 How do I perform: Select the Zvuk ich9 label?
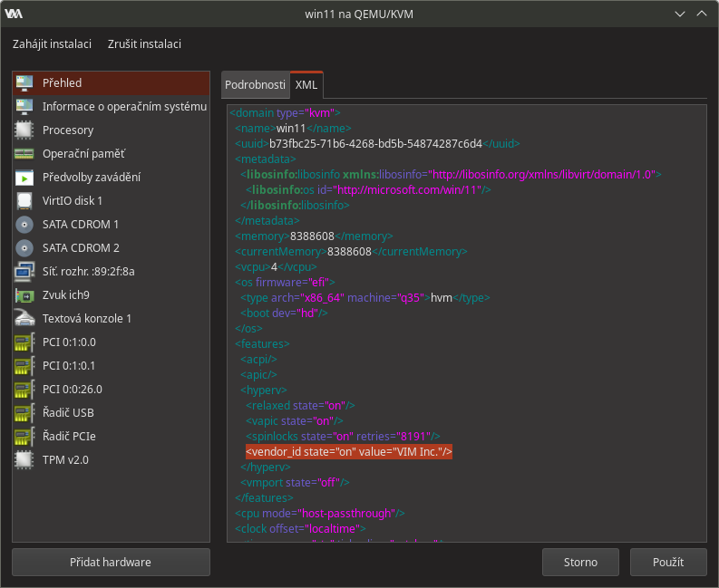click(x=66, y=295)
